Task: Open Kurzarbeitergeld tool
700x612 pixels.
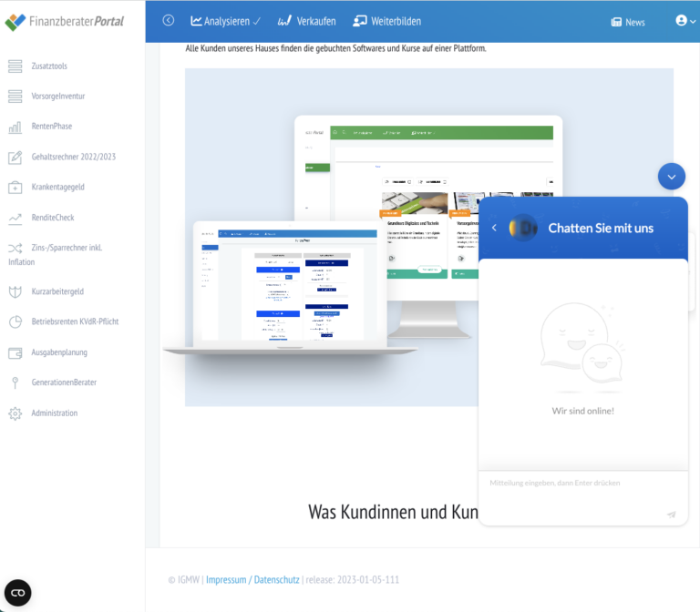Action: [57, 291]
